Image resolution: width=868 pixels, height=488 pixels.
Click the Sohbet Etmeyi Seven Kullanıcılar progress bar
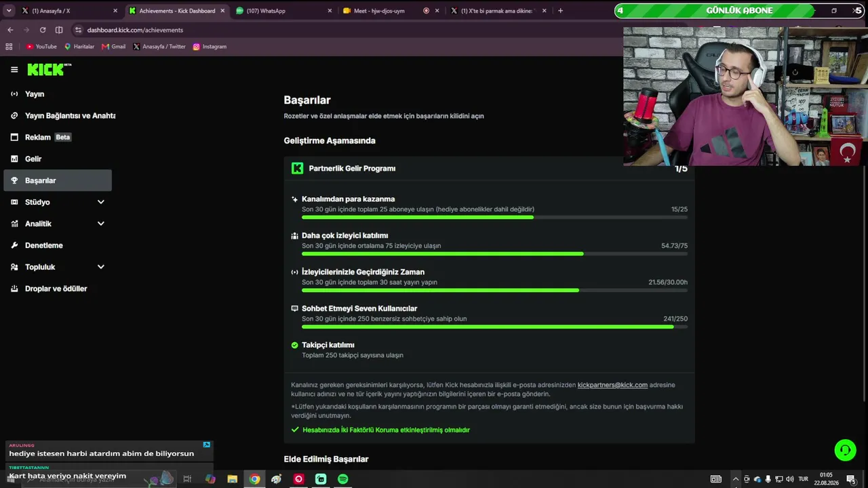point(494,327)
